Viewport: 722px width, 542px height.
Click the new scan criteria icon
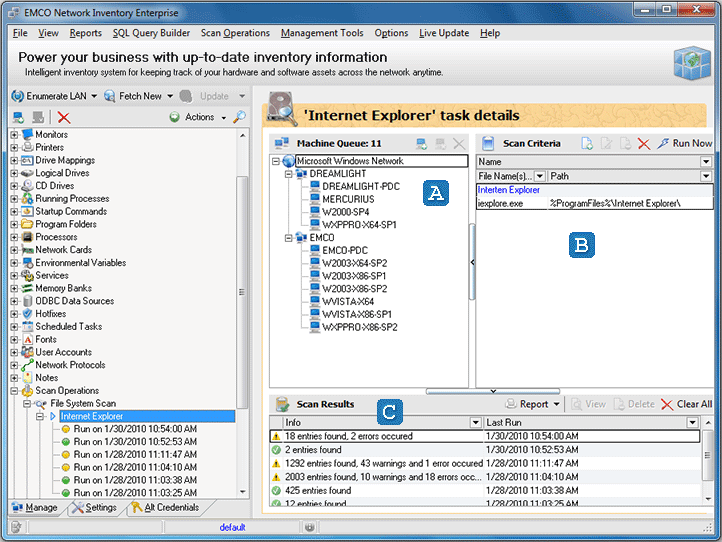click(x=588, y=144)
